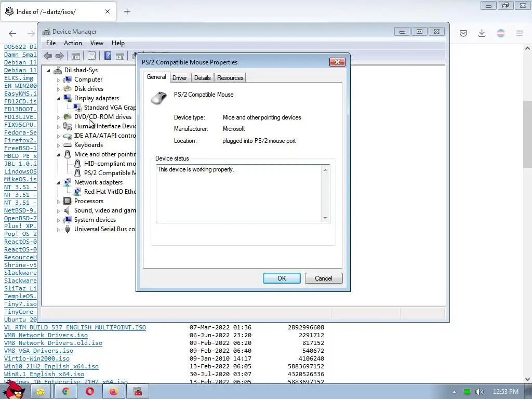Screen dimensions: 532x399
Task: Click the Universal Serial Bus category icon
Action: (68, 229)
